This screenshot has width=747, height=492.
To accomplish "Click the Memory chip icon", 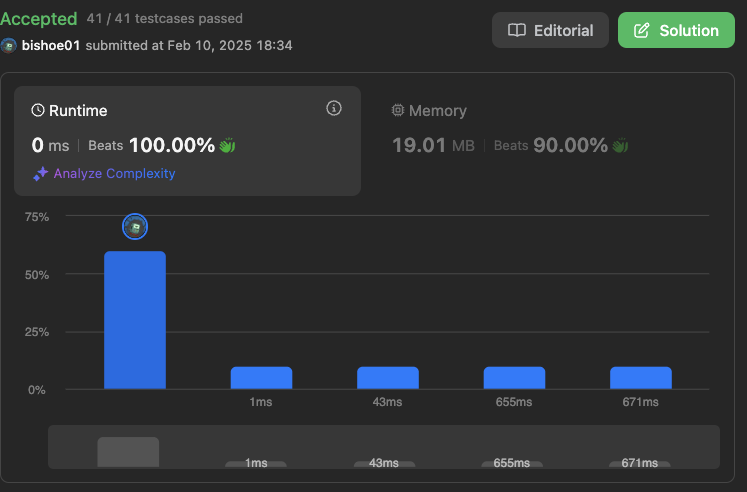I will click(x=397, y=110).
